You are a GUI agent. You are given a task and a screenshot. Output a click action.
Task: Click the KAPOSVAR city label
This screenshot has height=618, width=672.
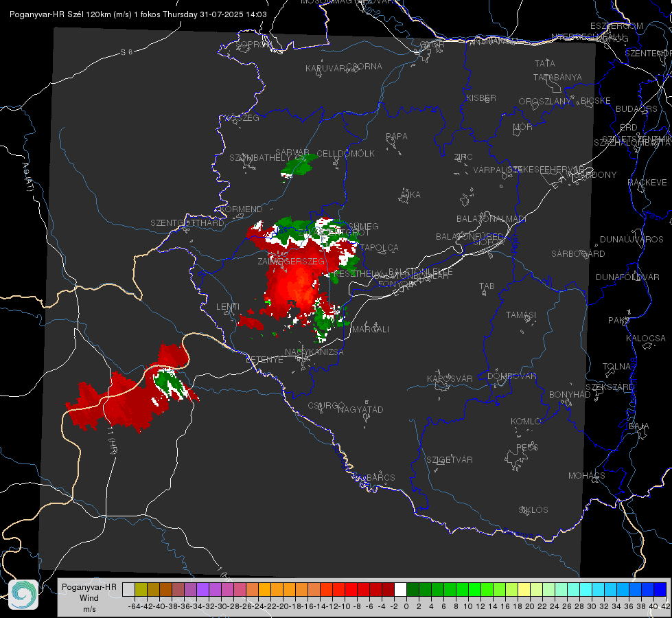(x=450, y=378)
